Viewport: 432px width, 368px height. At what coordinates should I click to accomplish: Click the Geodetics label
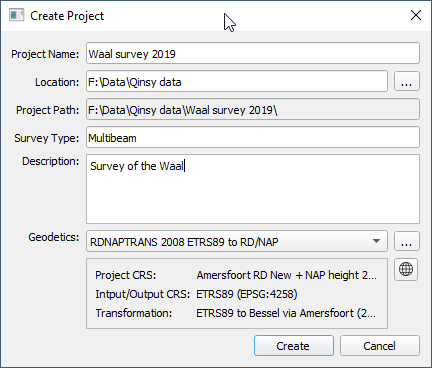coord(54,237)
